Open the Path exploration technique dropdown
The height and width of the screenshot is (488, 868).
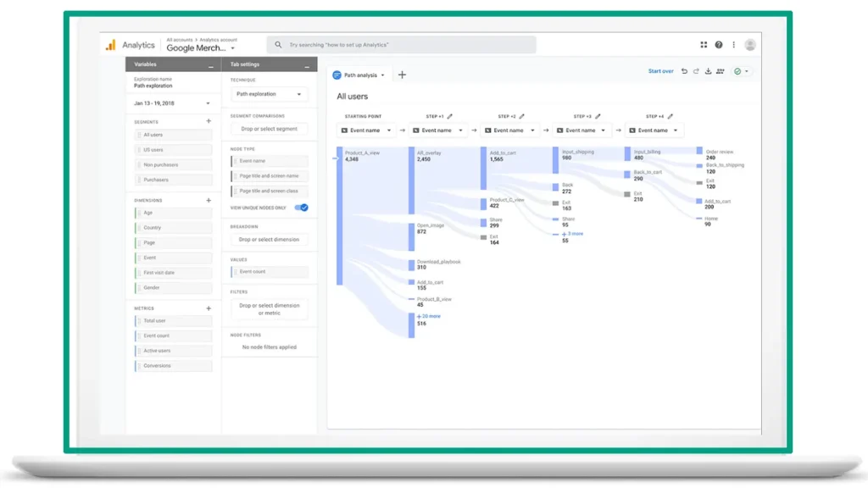270,94
